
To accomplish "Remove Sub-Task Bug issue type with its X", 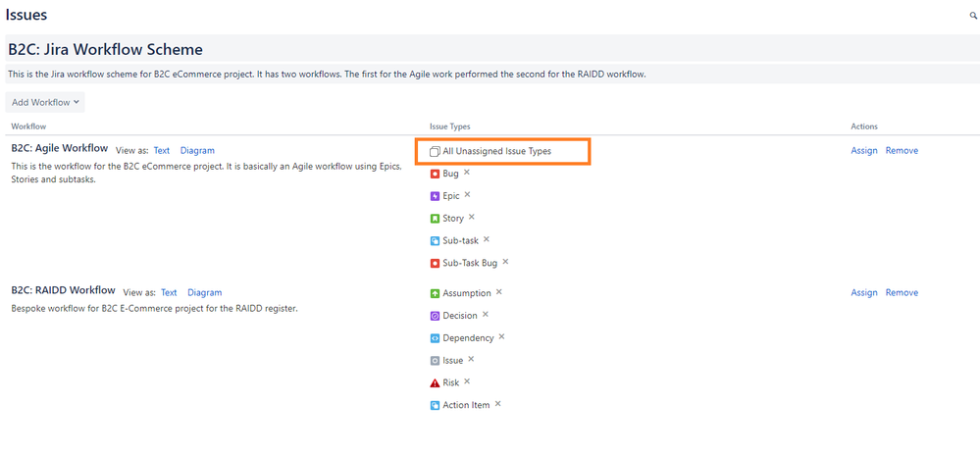I will point(505,262).
